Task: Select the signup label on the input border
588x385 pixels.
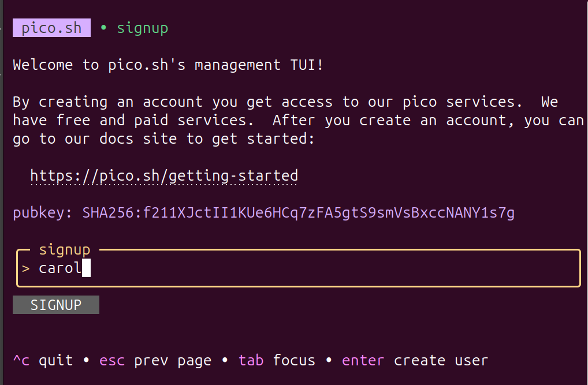Action: tap(64, 249)
